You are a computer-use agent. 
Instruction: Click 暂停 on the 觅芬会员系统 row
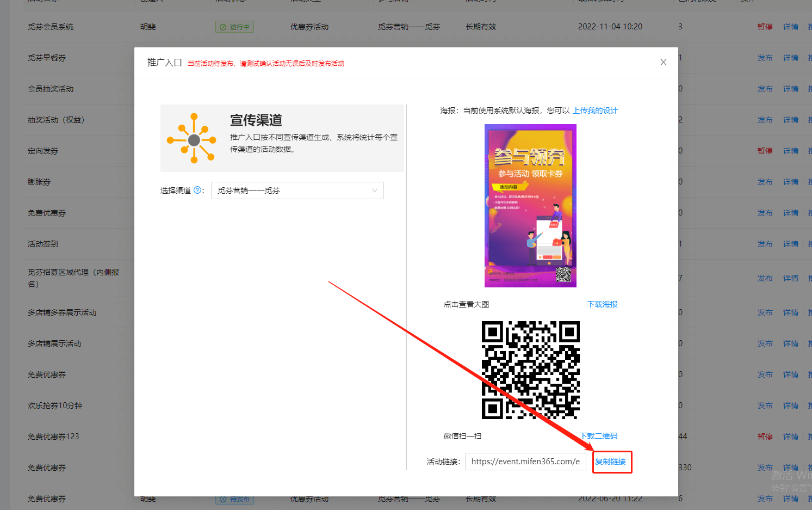765,26
